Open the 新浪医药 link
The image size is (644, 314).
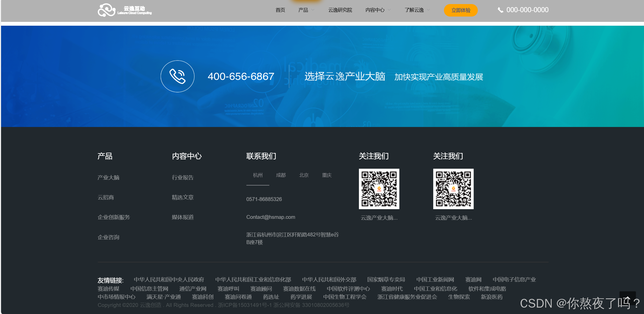(492, 297)
